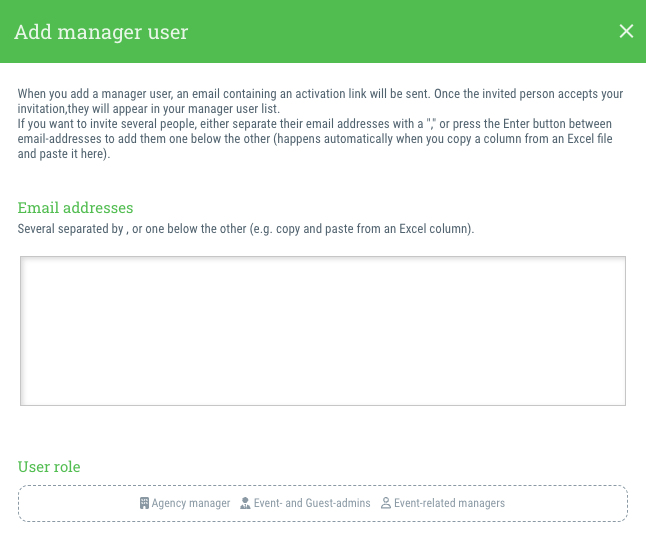Click the 'Several separated by' helper text
The width and height of the screenshot is (646, 539).
[x=246, y=229]
